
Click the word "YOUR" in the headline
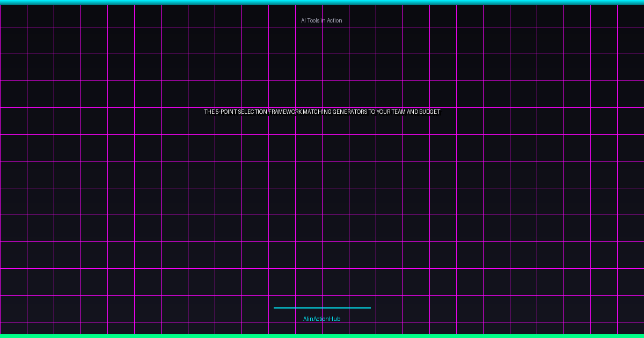(x=384, y=112)
